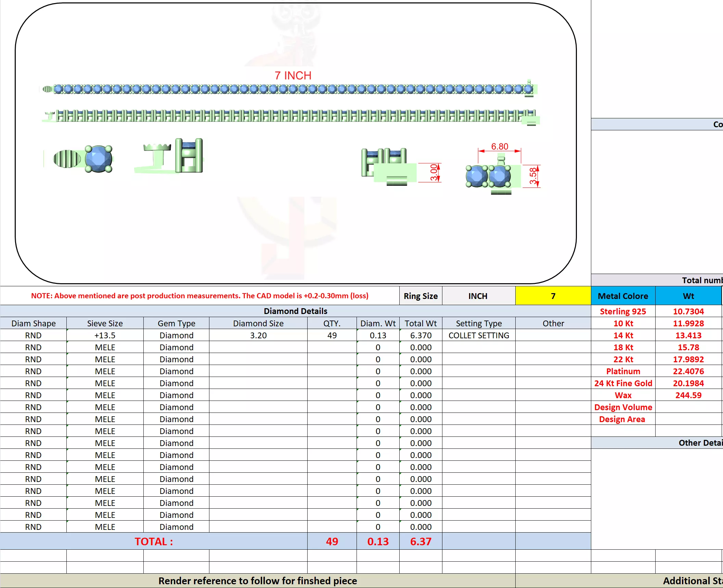Click the Wax weight 244.59 cell
This screenshot has width=723, height=588.
688,395
